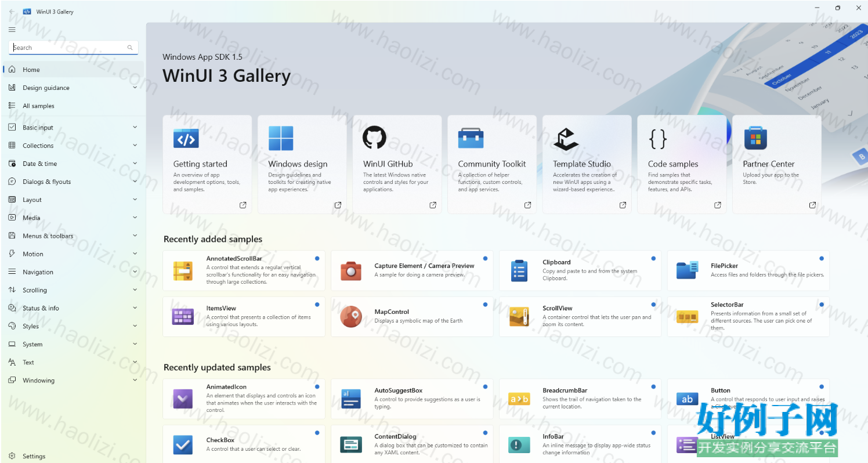Select the Scrolling category
Viewport: 868px width, 463px height.
(73, 290)
